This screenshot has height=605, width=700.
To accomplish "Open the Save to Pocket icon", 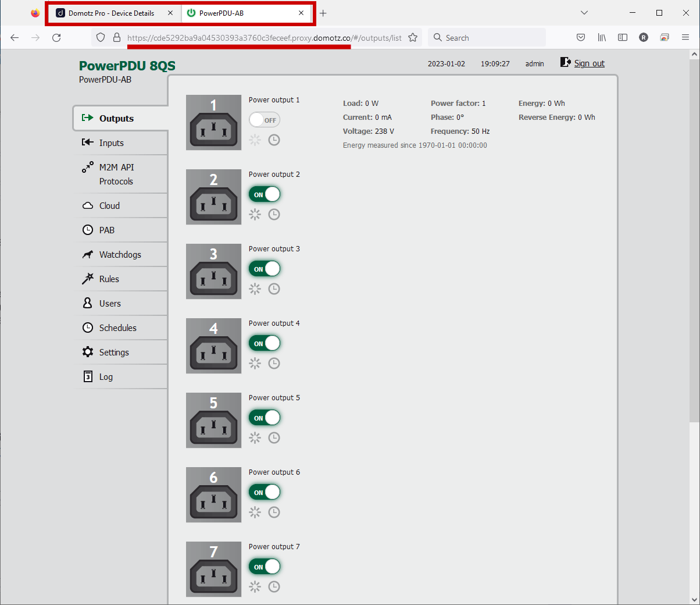I will 581,38.
